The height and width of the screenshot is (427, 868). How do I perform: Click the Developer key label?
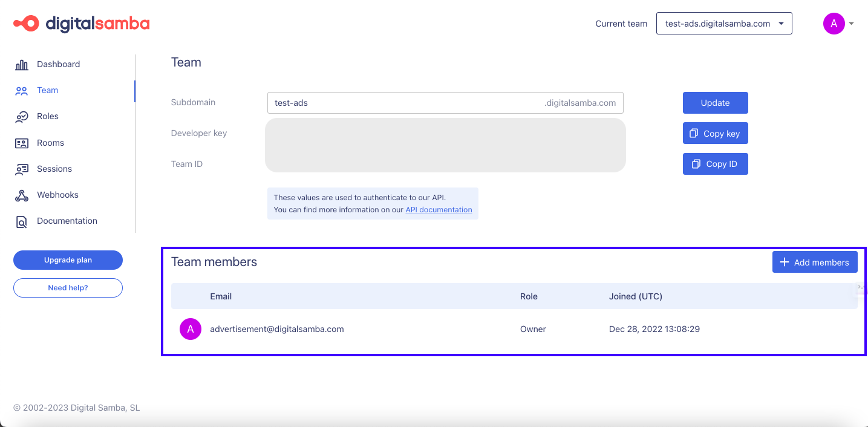coord(199,133)
